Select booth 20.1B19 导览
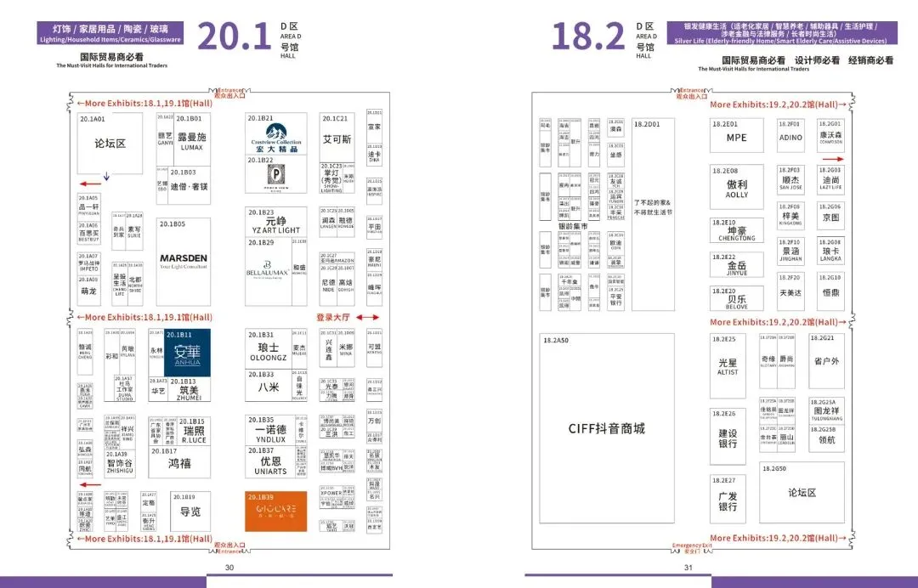 [190, 512]
